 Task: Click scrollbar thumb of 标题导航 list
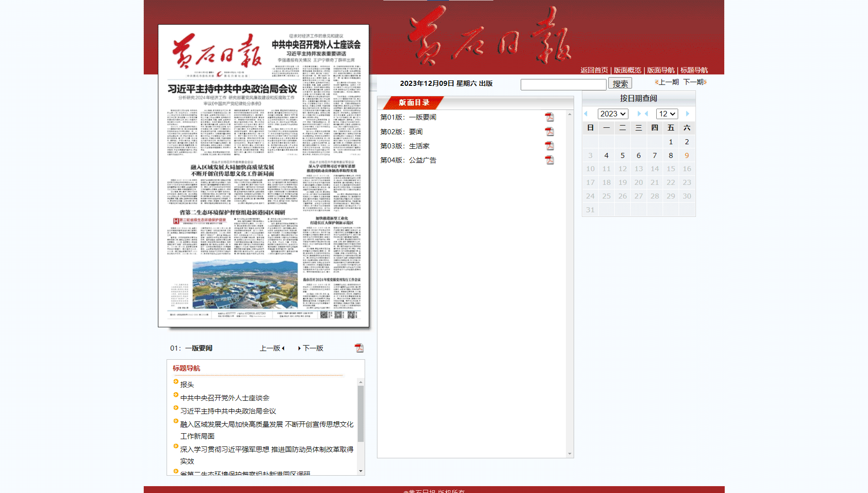(x=361, y=414)
